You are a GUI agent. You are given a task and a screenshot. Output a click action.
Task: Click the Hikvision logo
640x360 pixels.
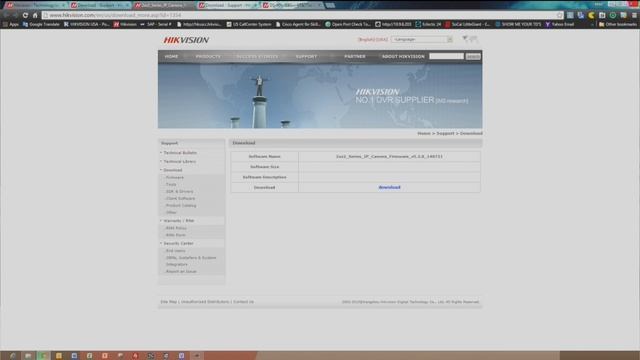click(x=186, y=40)
